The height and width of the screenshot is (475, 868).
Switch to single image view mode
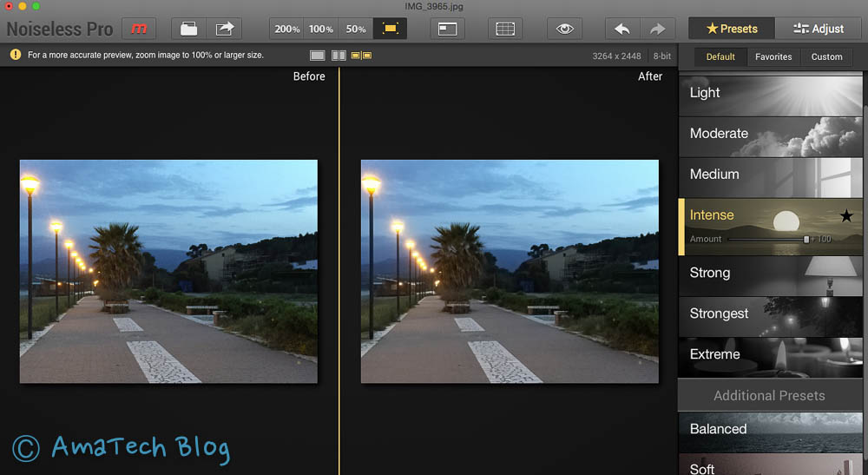click(x=318, y=56)
